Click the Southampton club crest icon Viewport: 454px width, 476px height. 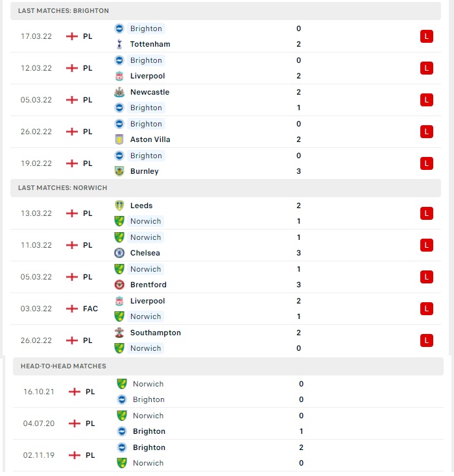[x=119, y=333]
